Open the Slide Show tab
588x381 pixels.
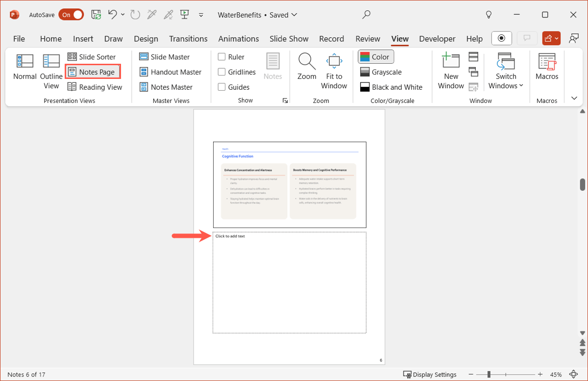289,39
